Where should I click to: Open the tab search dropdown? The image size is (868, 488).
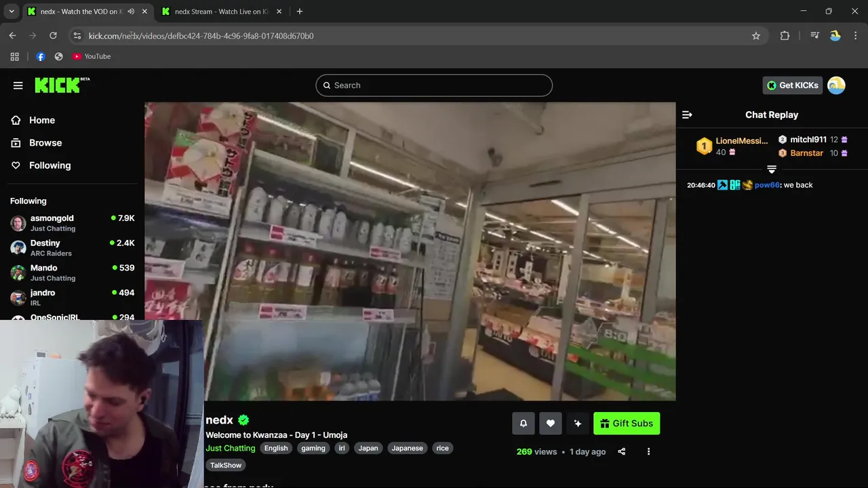coord(12,12)
